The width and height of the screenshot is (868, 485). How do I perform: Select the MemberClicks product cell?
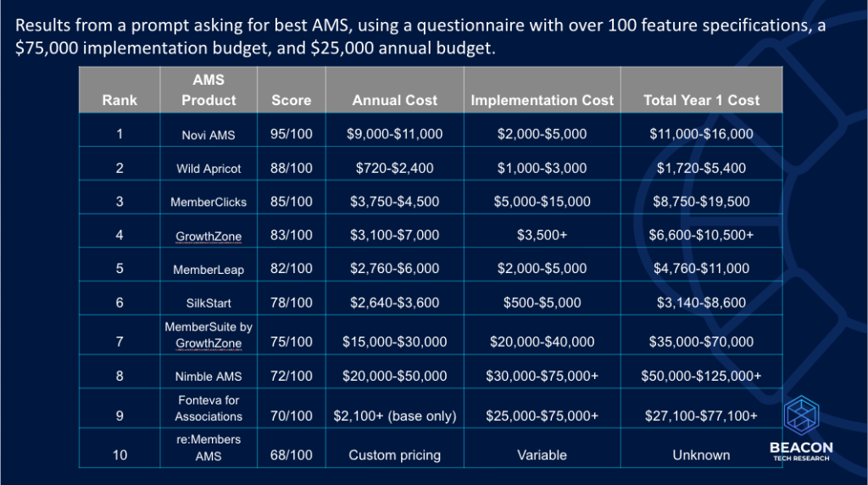click(209, 202)
